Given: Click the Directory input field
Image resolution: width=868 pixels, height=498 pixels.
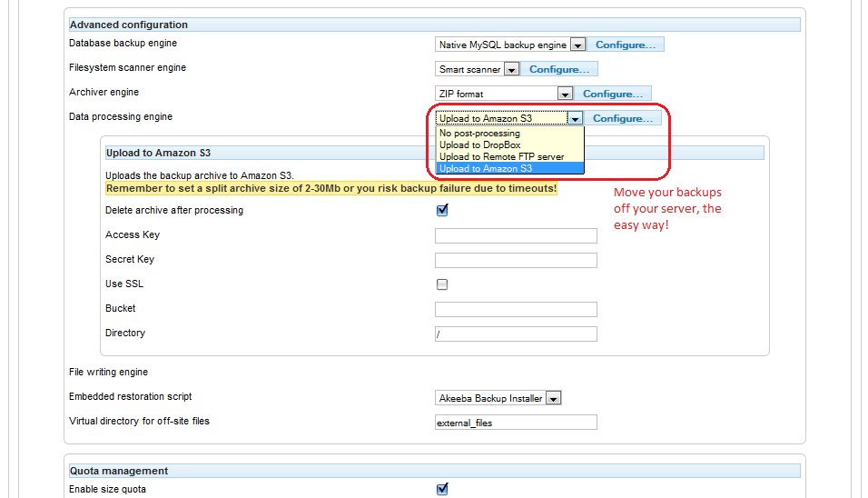Looking at the screenshot, I should coord(516,334).
